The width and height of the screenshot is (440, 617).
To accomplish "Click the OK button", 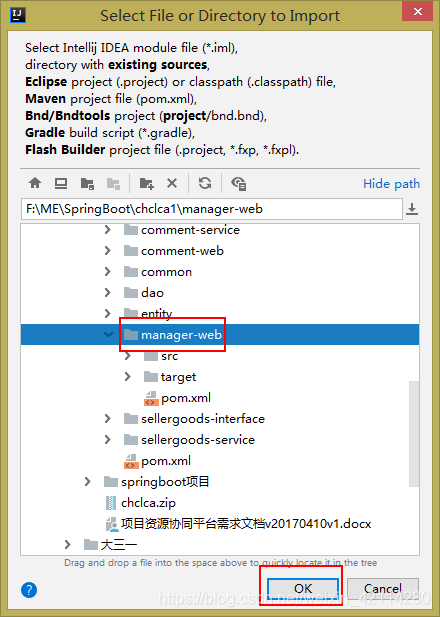I will click(x=303, y=588).
